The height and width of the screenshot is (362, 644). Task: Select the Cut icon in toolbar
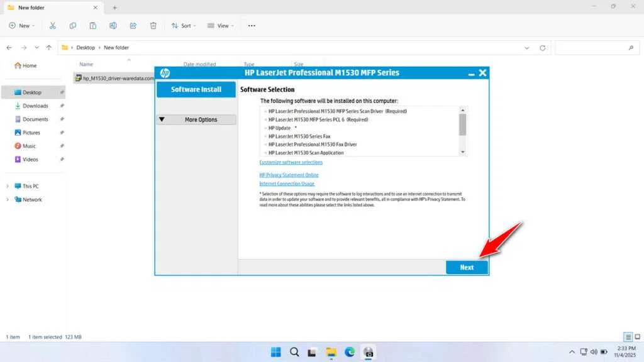tap(53, 25)
